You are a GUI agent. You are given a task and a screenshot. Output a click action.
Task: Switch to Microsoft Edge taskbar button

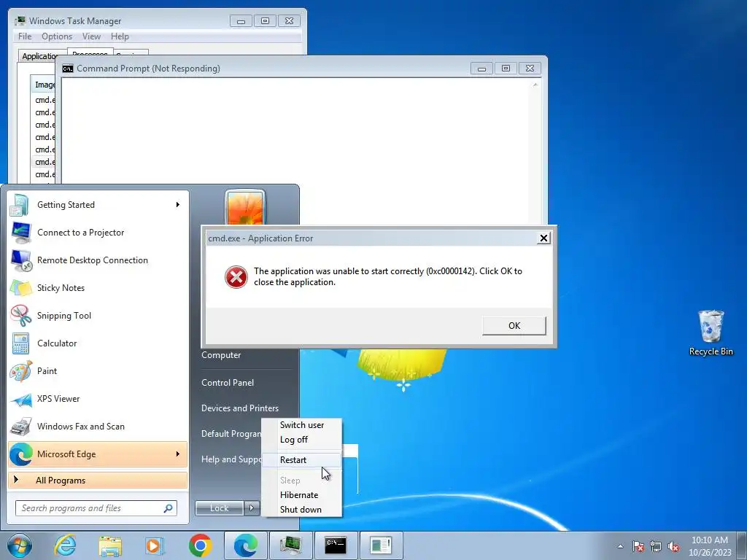click(x=245, y=545)
